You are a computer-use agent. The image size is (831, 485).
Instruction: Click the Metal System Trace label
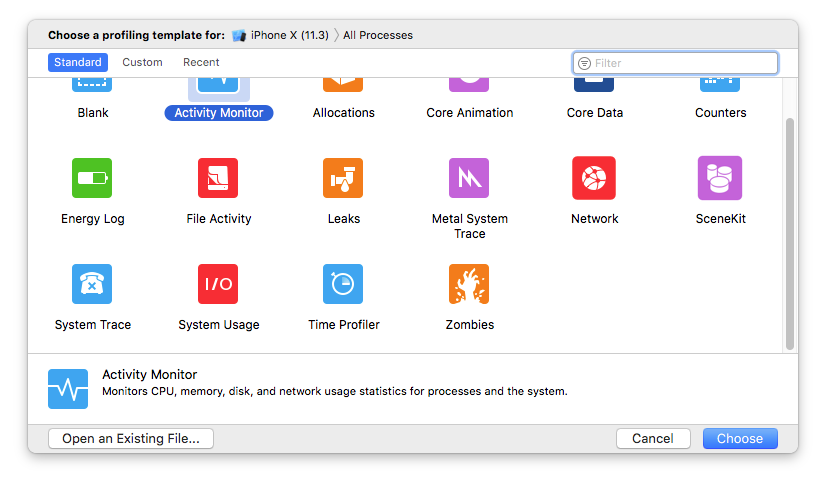pos(470,226)
